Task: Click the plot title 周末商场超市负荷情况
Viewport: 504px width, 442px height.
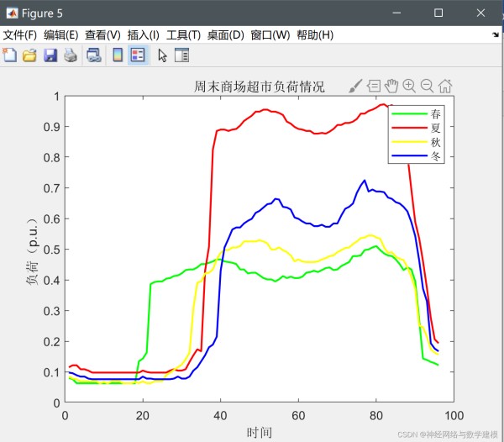Action: click(260, 87)
